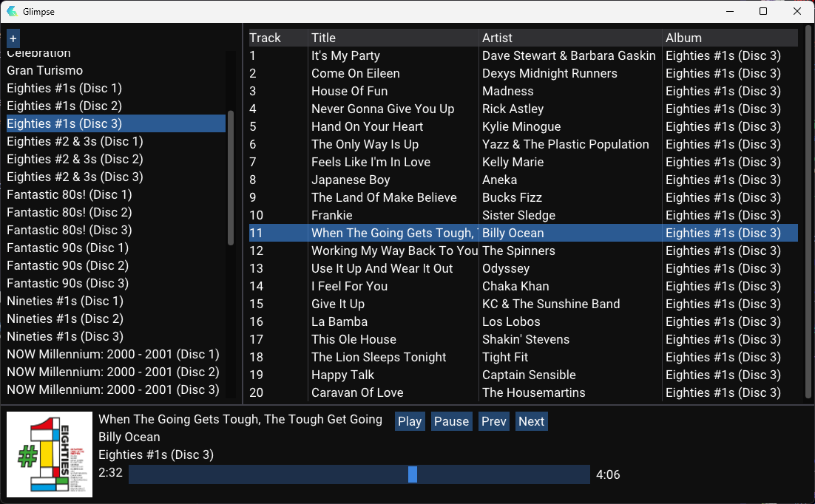Choose Fantastic 90s (Disc 3)
The image size is (815, 504).
coord(67,282)
